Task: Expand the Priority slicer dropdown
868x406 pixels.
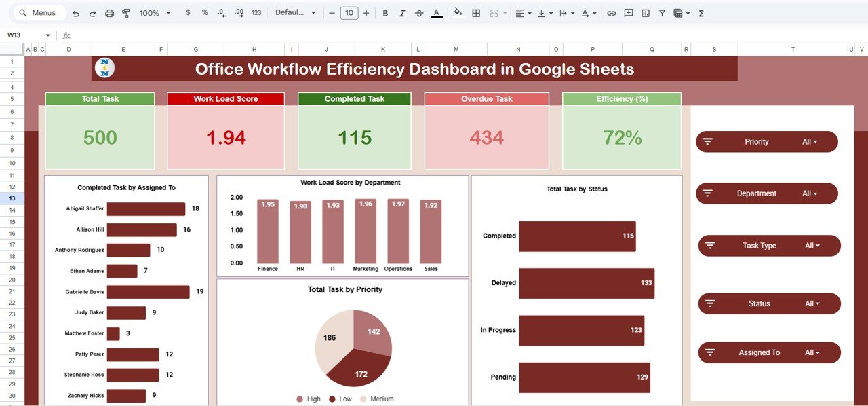Action: click(x=810, y=142)
